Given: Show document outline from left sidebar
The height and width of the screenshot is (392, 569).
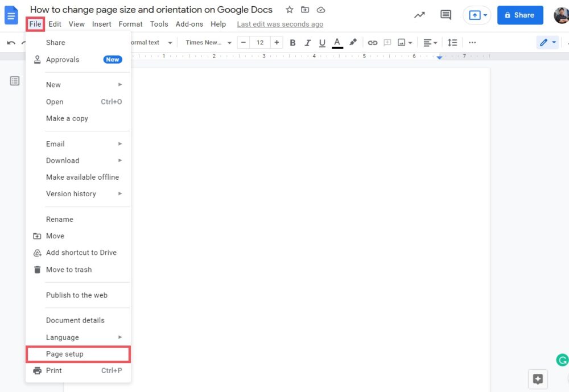Looking at the screenshot, I should pos(15,81).
